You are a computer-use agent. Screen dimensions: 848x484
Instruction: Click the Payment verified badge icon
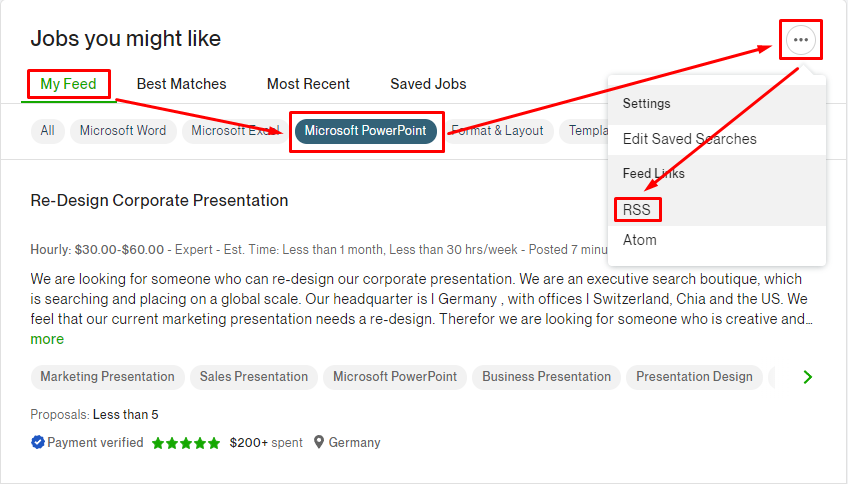(x=37, y=442)
